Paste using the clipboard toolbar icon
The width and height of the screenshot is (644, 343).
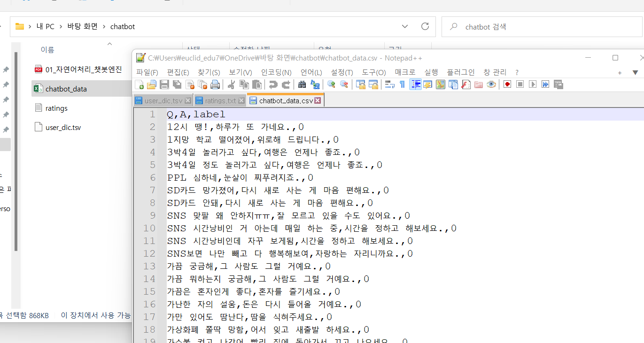tap(257, 84)
